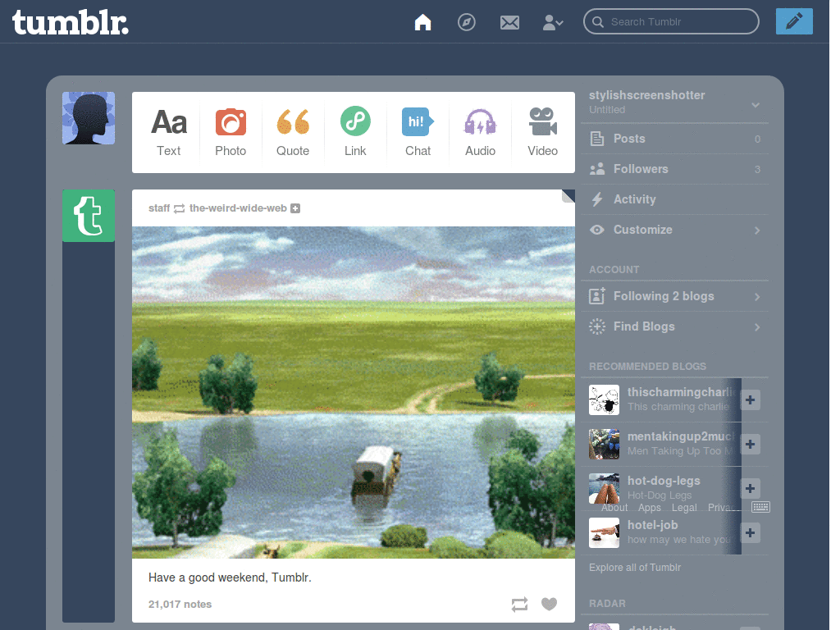The image size is (840, 630).
Task: Open the inbox envelope icon
Action: point(509,22)
